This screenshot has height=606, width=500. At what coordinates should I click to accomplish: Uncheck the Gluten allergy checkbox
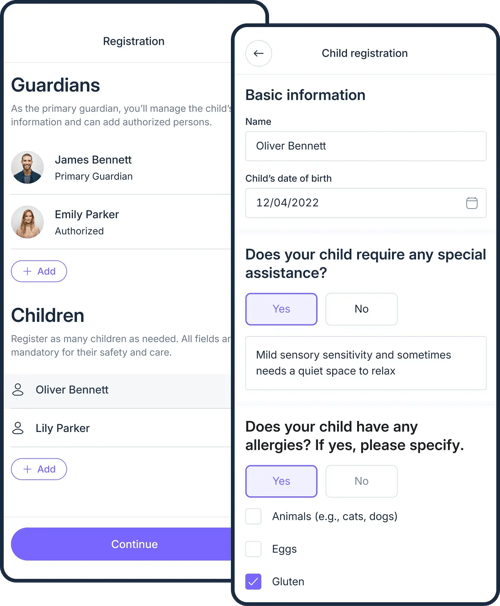253,581
